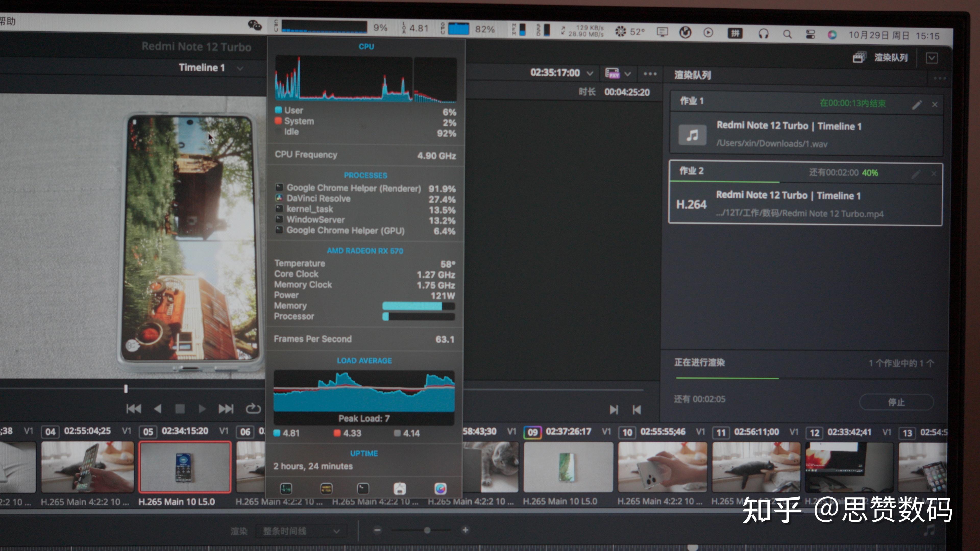Viewport: 980px width, 551px height.
Task: Click the 拼 input method icon
Action: point(735,33)
